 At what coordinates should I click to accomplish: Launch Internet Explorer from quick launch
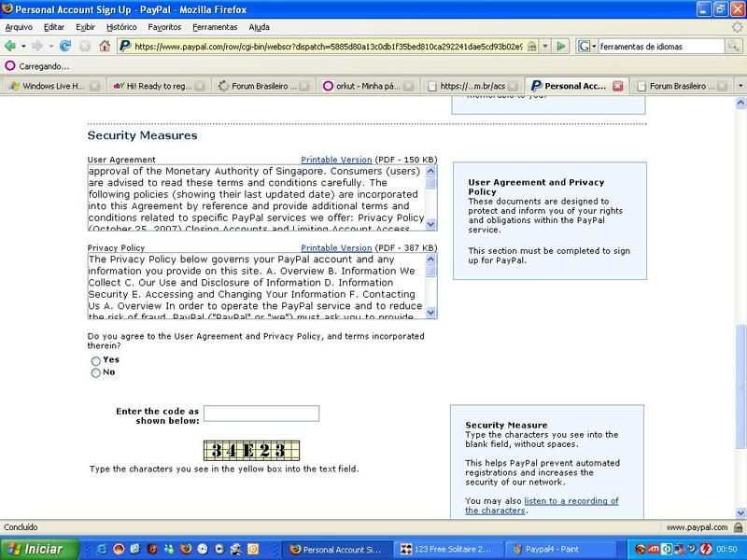pyautogui.click(x=102, y=549)
